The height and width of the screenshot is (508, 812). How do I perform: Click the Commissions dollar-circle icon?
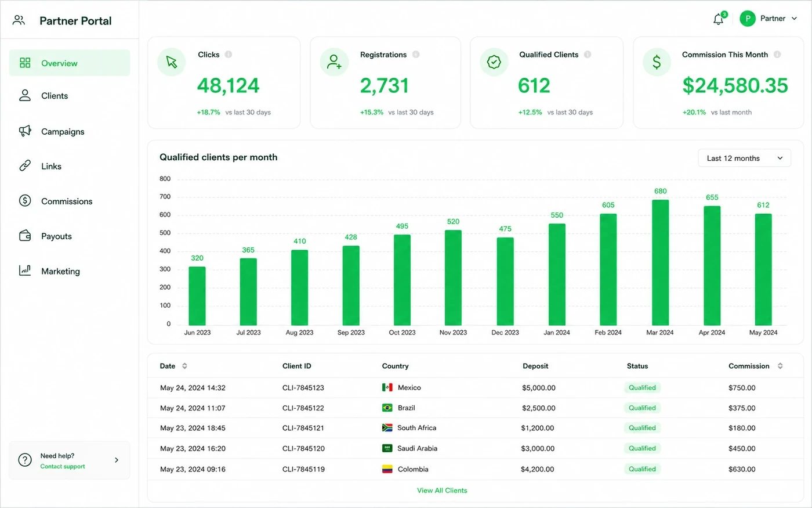pos(25,200)
